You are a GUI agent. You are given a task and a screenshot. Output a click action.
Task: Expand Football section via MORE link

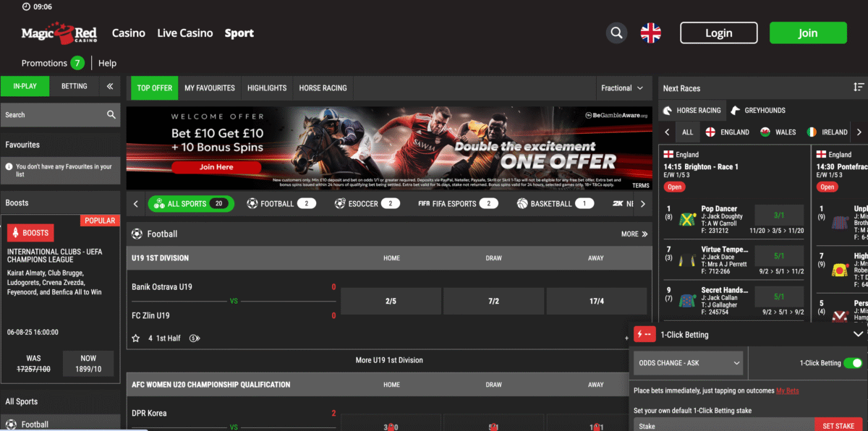[634, 234]
